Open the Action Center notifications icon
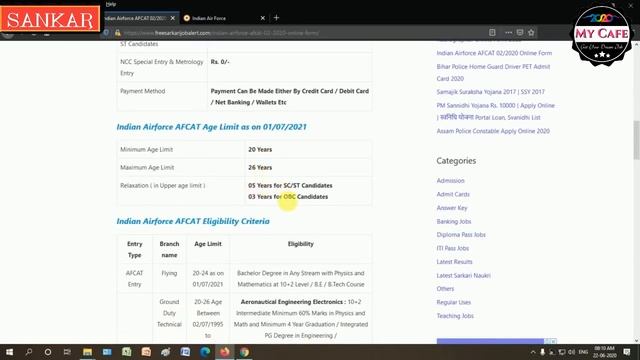The width and height of the screenshot is (640, 360). pyautogui.click(x=627, y=352)
